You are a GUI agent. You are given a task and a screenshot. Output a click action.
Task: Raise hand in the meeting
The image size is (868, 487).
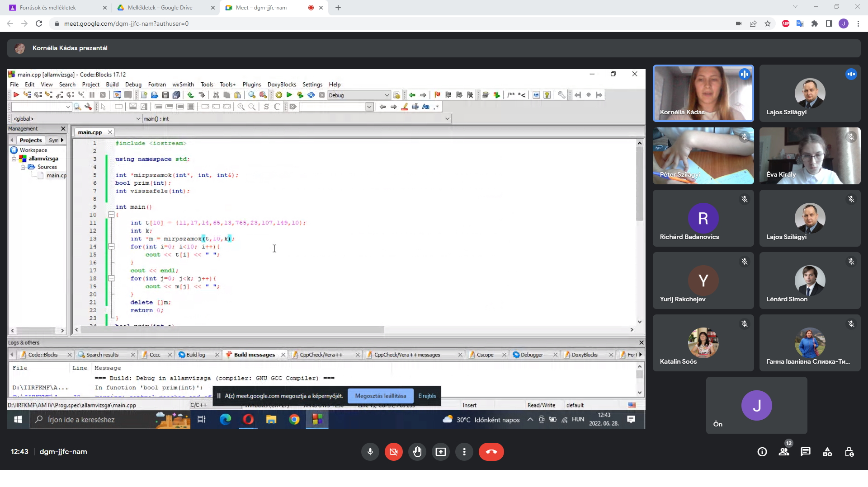click(x=417, y=452)
